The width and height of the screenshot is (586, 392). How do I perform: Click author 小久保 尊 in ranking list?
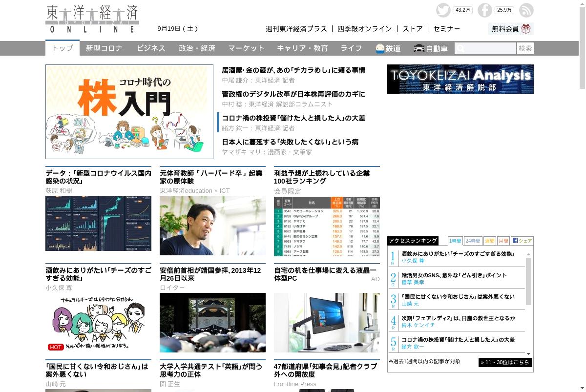413,261
